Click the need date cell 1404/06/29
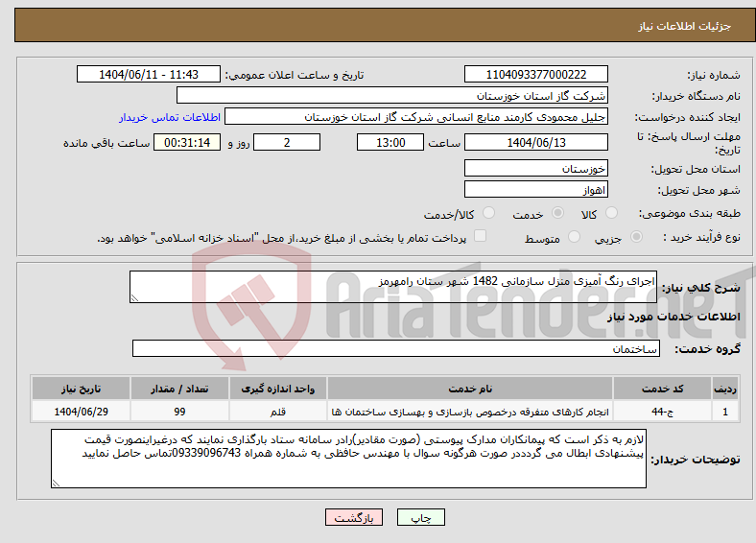Screen dimensions: 756x543 81,412
